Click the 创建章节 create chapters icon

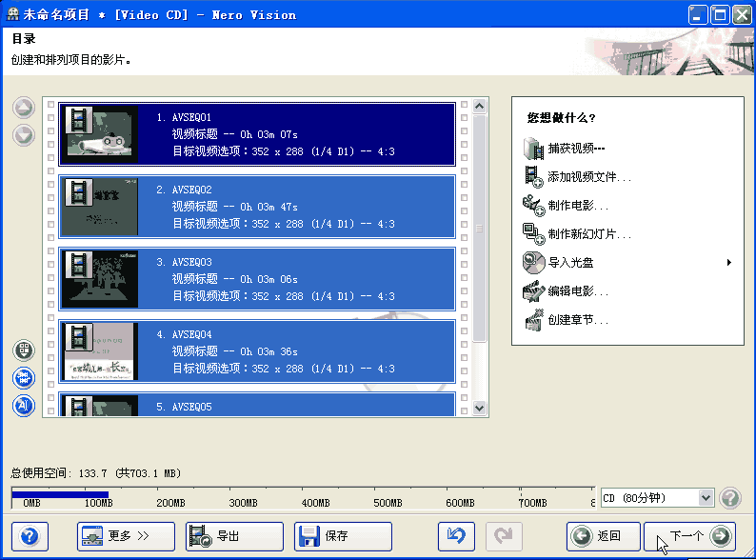533,320
